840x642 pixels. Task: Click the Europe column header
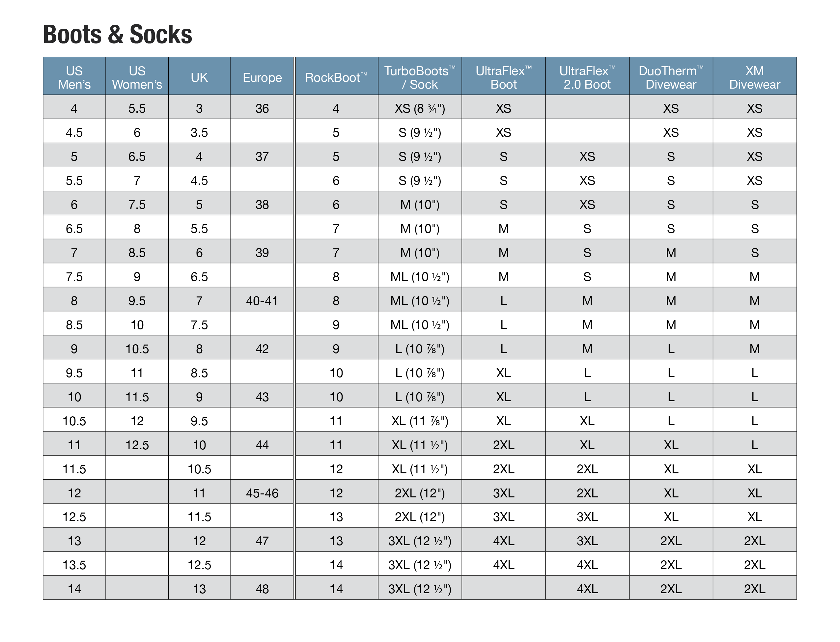tap(262, 76)
